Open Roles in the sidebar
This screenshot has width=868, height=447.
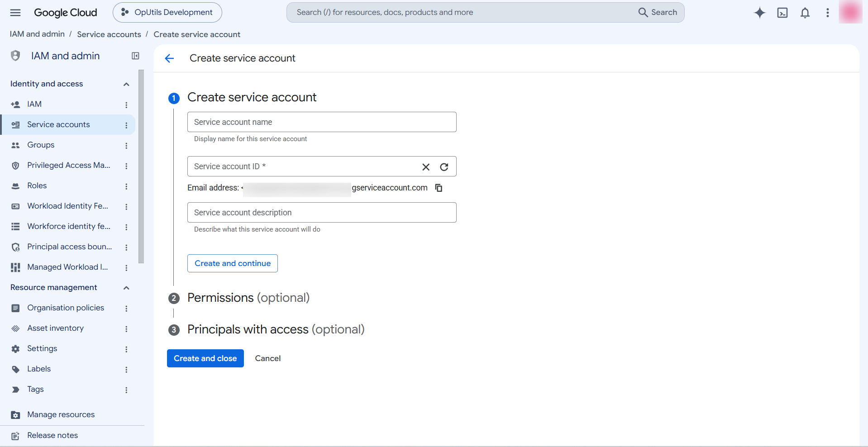click(x=37, y=185)
